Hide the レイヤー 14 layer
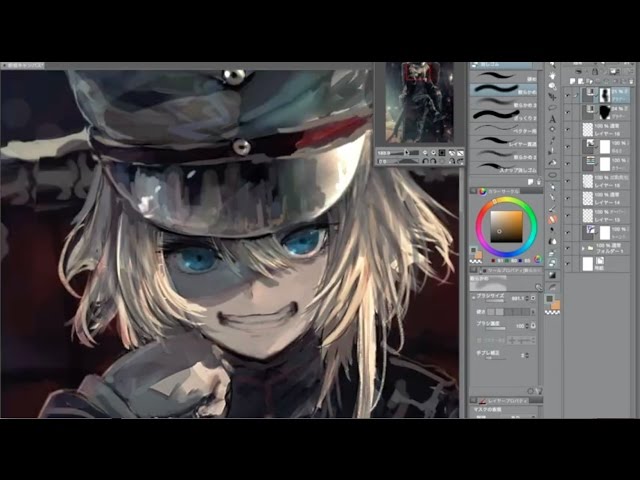640x480 pixels. pos(567,198)
